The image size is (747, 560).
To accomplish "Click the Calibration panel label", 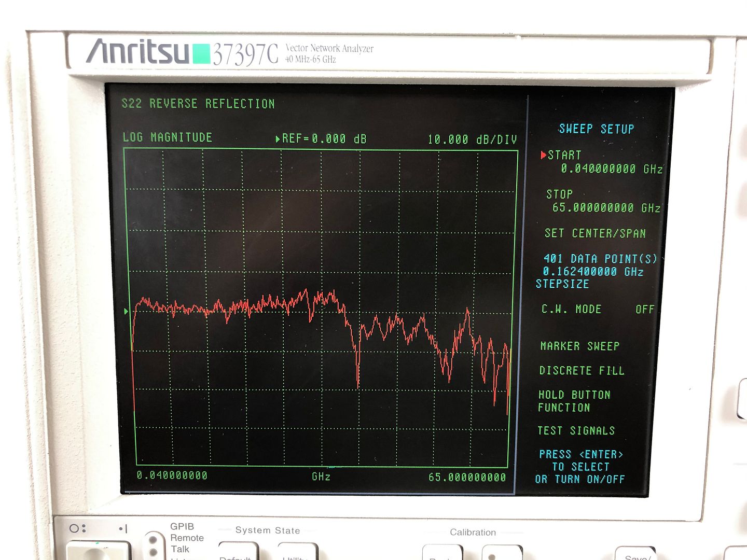I will (473, 532).
